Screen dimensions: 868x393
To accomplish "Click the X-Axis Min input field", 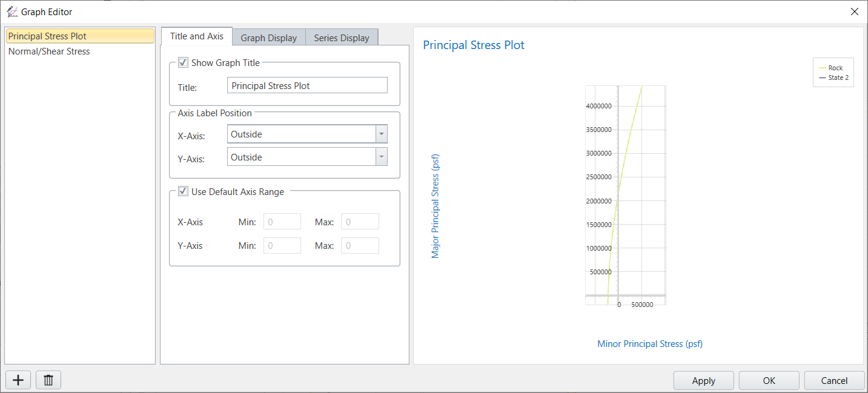I will [282, 221].
